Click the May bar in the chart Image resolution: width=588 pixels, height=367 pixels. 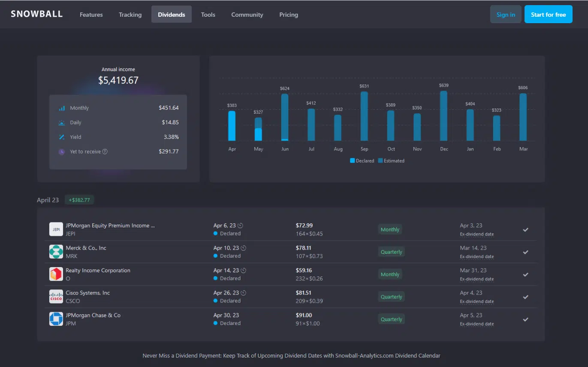[258, 129]
